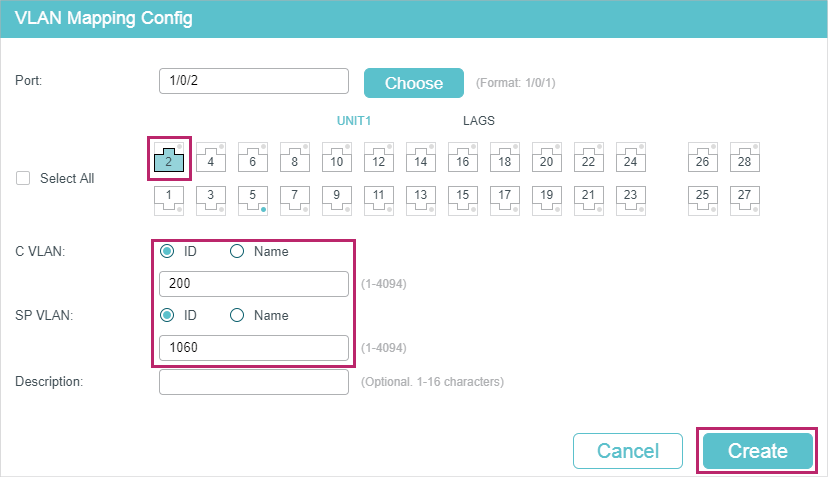Select port 2 icon in UNIT1
This screenshot has width=828, height=477.
169,158
